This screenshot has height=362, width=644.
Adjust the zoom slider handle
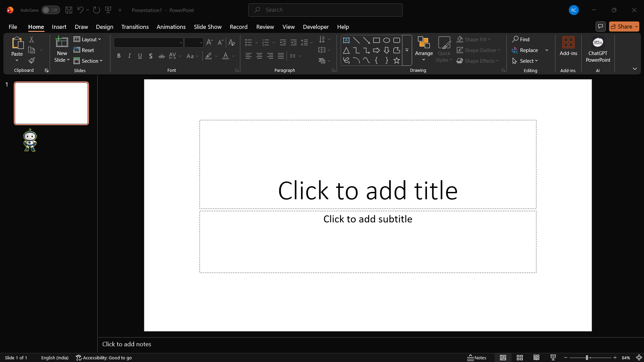(587, 358)
